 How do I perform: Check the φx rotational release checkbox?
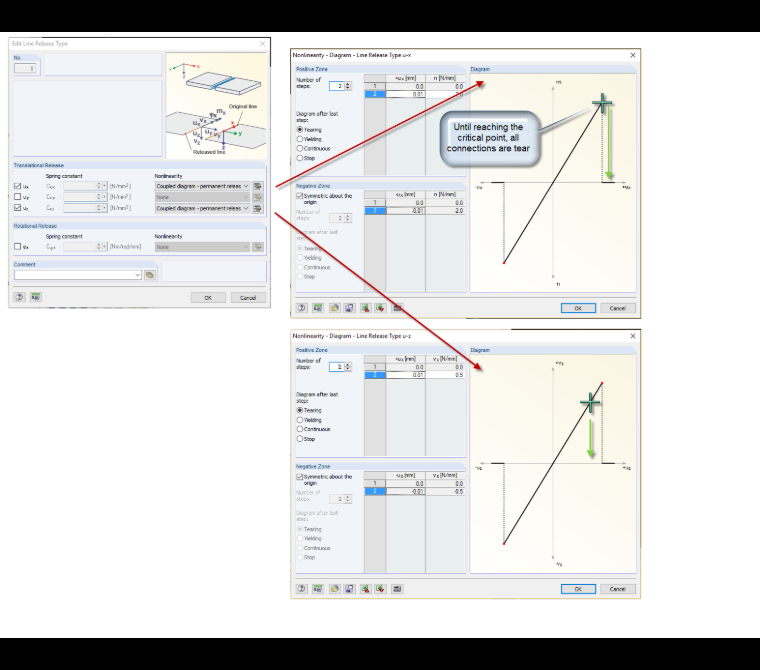18,247
